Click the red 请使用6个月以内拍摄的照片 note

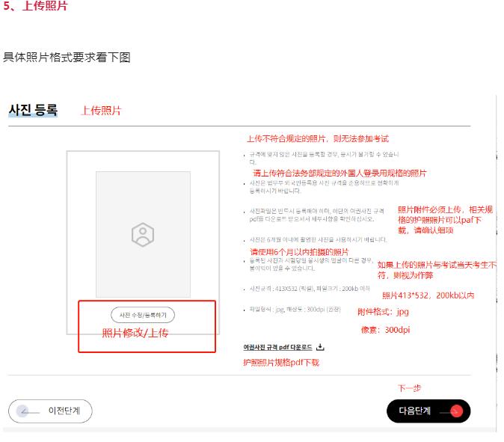click(x=299, y=252)
